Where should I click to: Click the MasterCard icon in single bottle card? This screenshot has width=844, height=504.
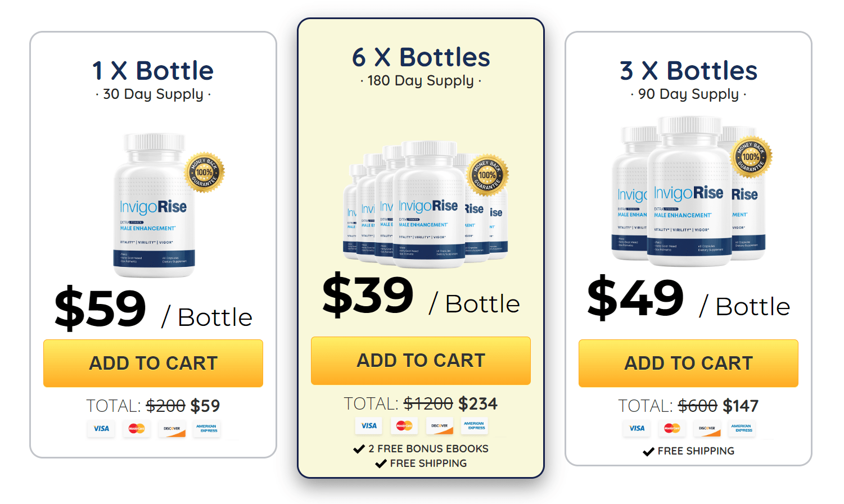137,429
